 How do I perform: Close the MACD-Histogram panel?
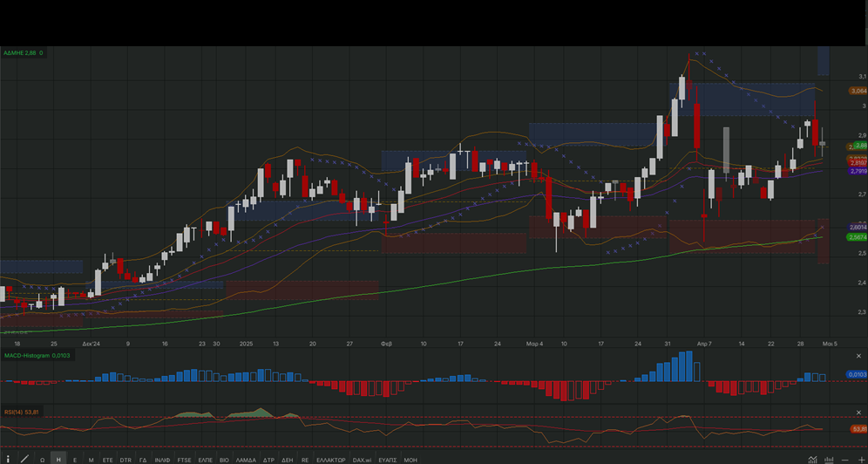point(859,356)
